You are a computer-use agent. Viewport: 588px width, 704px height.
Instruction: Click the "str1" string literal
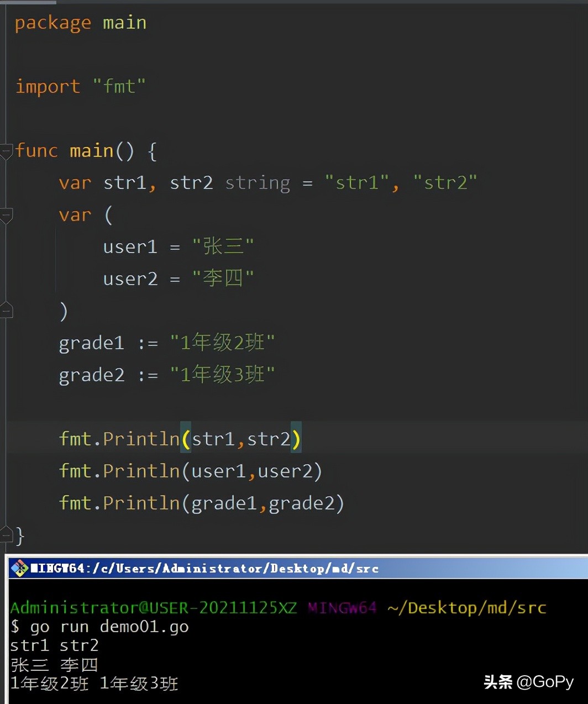[357, 182]
